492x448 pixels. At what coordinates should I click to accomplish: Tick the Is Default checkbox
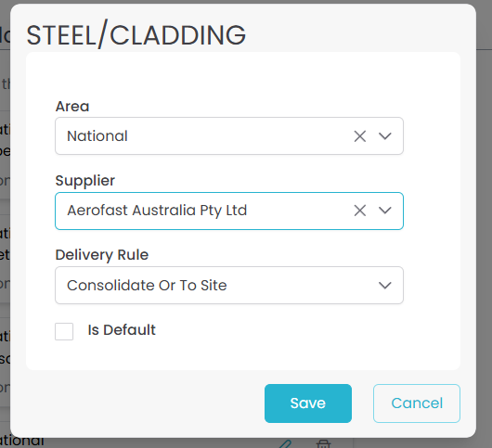pyautogui.click(x=64, y=331)
